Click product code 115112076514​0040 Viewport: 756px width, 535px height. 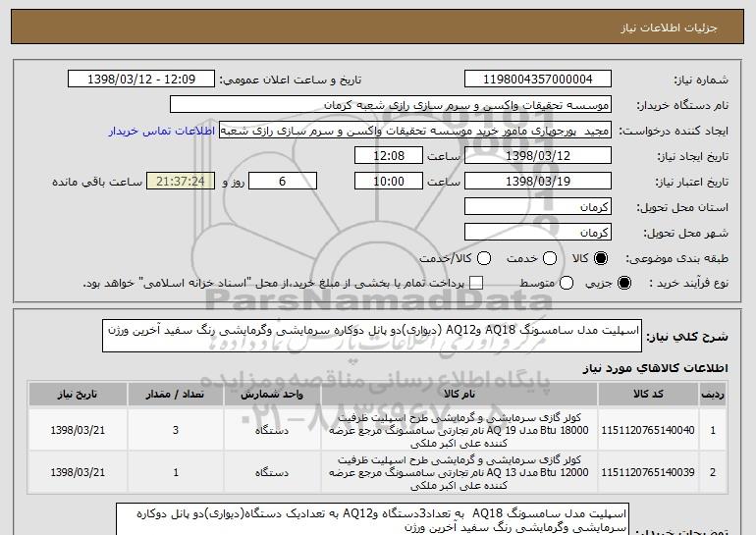[648, 430]
